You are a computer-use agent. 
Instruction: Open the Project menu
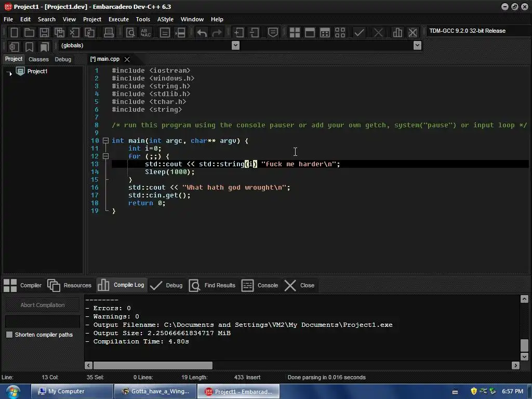point(92,19)
